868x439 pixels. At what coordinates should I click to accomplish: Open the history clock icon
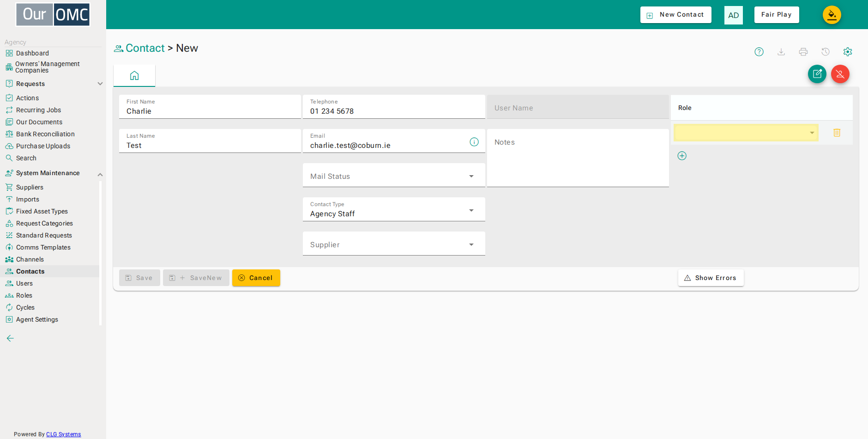(826, 52)
